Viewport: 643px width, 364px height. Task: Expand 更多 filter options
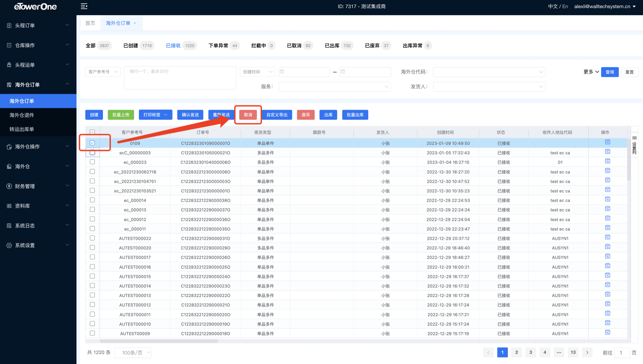(591, 72)
